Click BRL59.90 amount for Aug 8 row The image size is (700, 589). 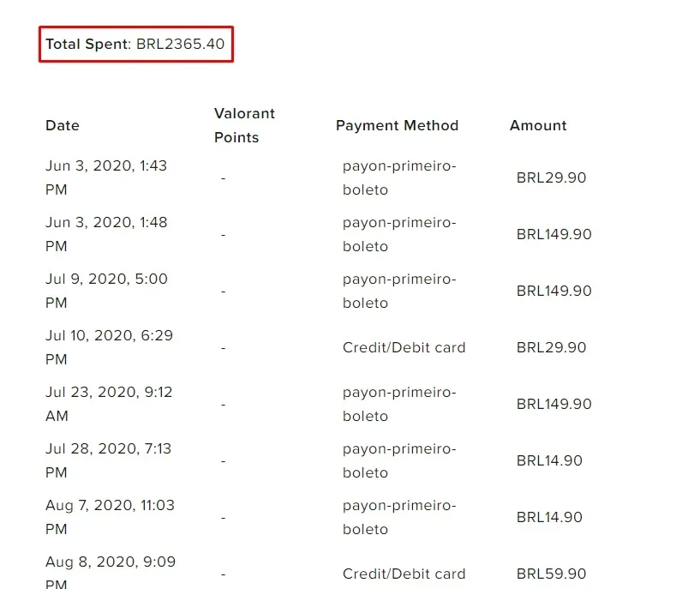click(551, 574)
